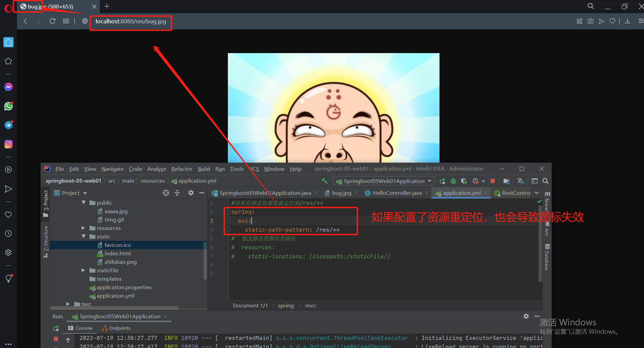Screen dimensions: 644x348
Task: Open the Database tool window
Action: [547, 257]
